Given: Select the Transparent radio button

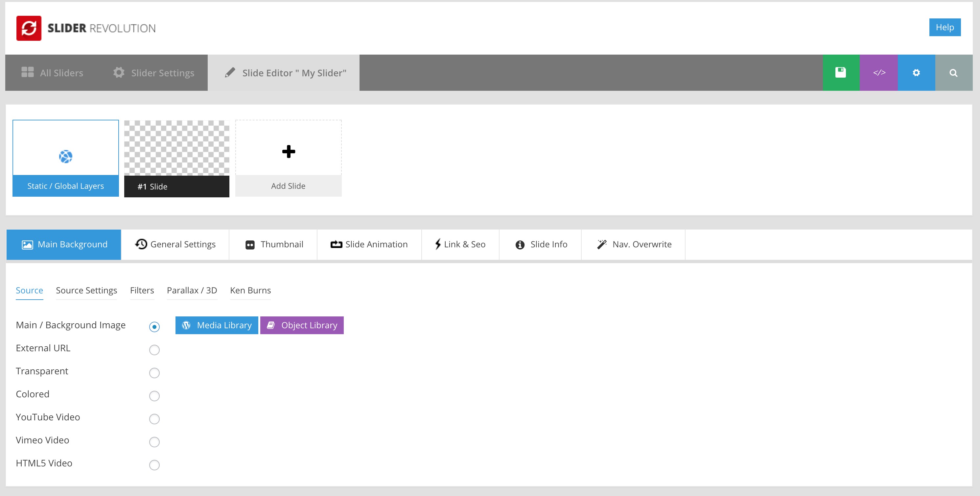Looking at the screenshot, I should coord(154,373).
